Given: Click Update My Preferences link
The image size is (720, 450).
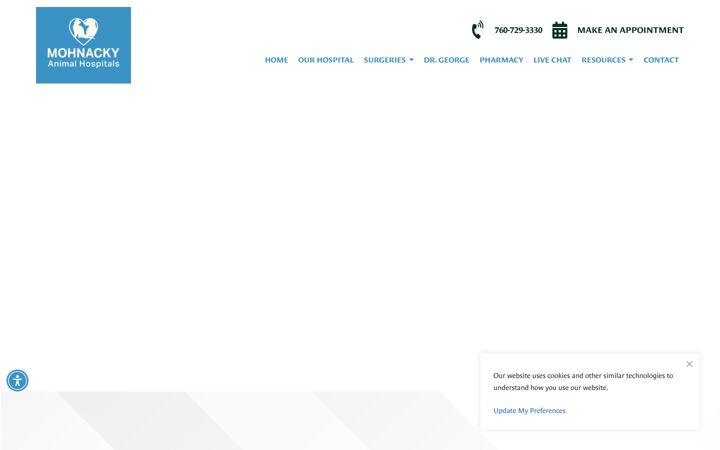Looking at the screenshot, I should click(x=529, y=411).
